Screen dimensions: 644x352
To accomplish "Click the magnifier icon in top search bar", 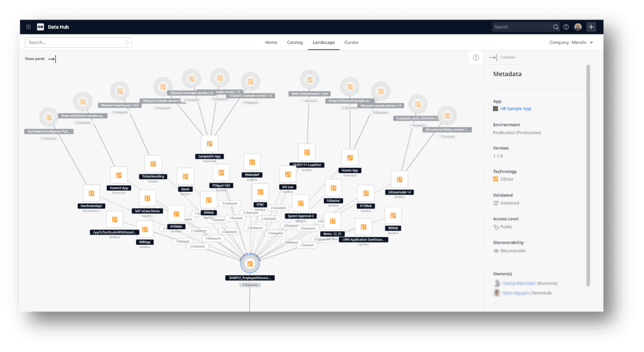I will pyautogui.click(x=556, y=27).
